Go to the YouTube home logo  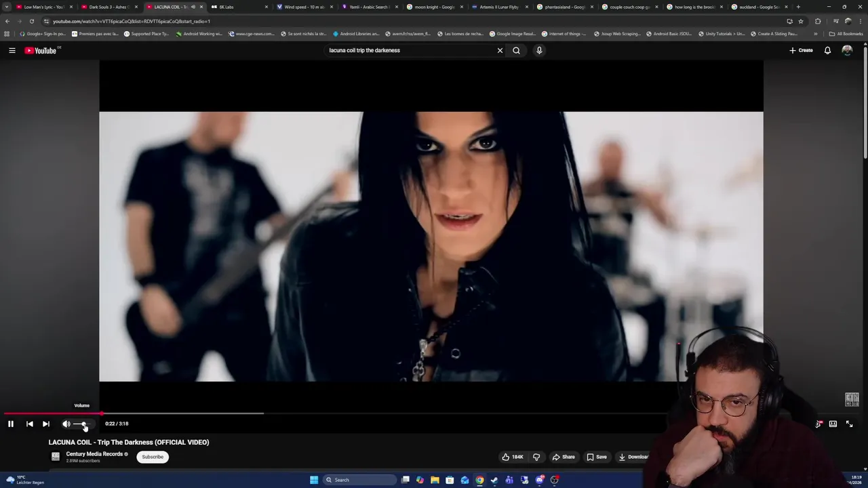(x=41, y=50)
